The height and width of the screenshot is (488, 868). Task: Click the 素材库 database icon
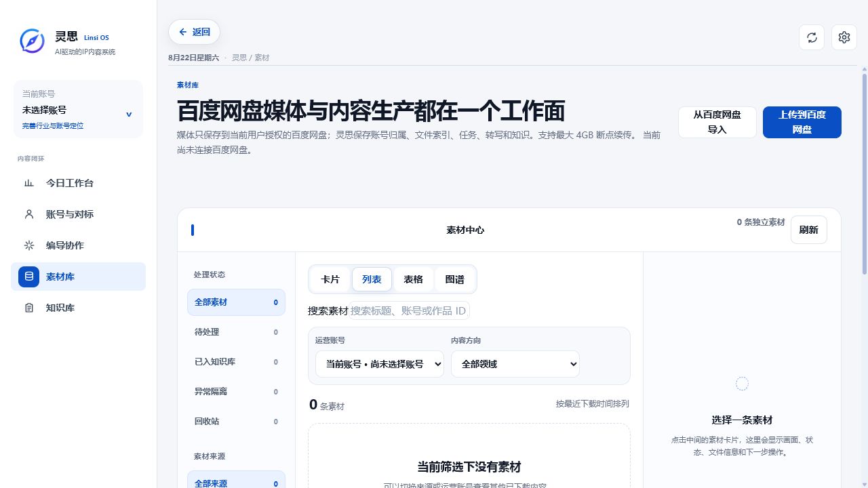pyautogui.click(x=28, y=277)
